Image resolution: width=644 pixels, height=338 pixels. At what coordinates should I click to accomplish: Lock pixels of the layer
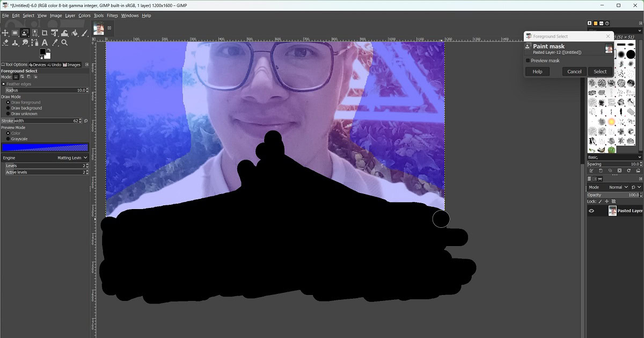click(x=600, y=202)
